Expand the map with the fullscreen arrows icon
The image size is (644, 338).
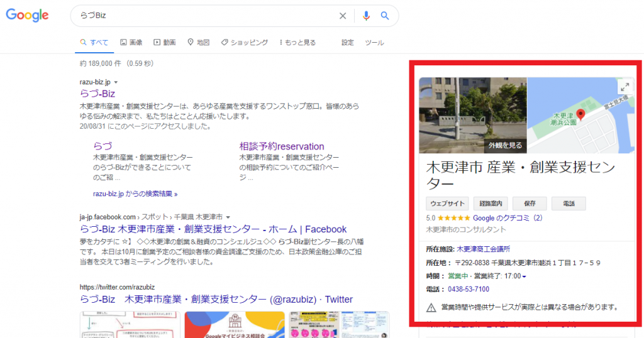tap(625, 87)
